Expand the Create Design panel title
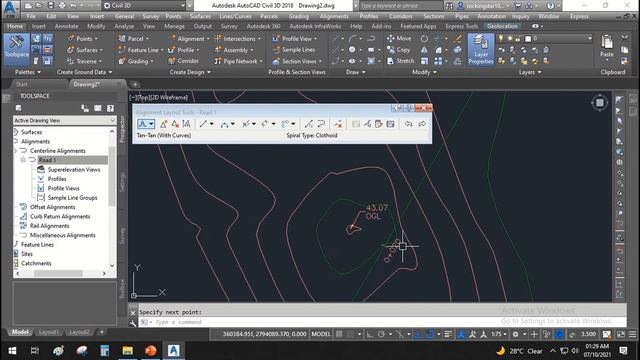The width and height of the screenshot is (640, 360). coord(190,72)
